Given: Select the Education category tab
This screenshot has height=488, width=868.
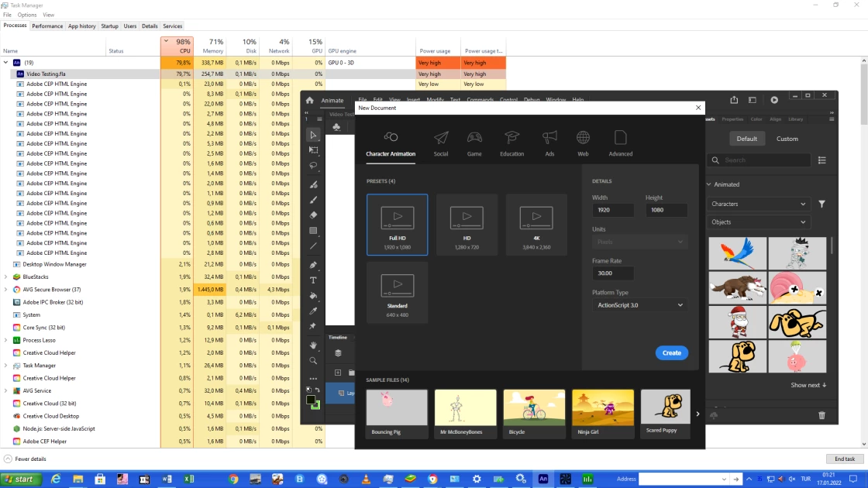Looking at the screenshot, I should click(x=512, y=144).
